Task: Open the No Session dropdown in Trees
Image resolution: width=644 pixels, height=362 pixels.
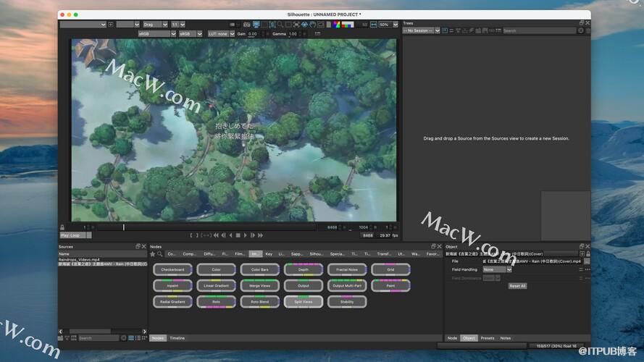Action: (422, 30)
